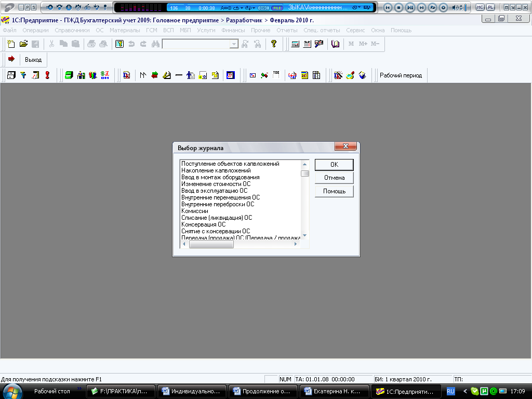Click the journal list scroll-right arrow
Image resolution: width=532 pixels, height=399 pixels.
(296, 244)
